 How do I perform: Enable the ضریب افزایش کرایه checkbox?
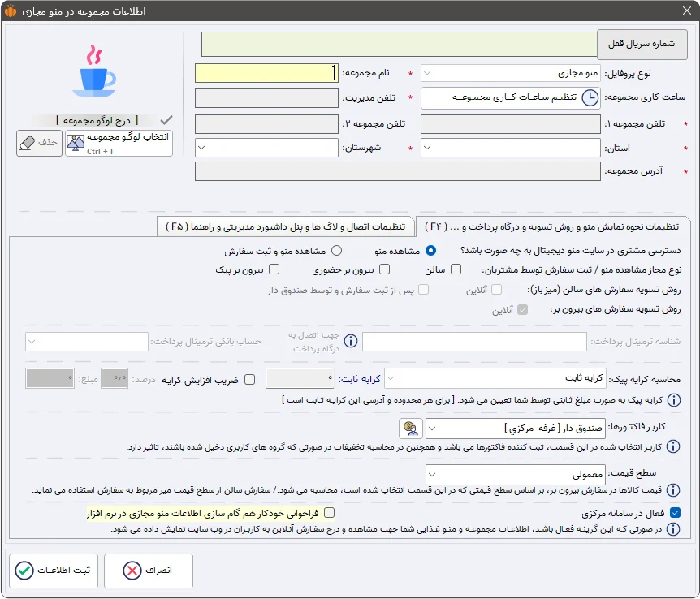point(250,379)
